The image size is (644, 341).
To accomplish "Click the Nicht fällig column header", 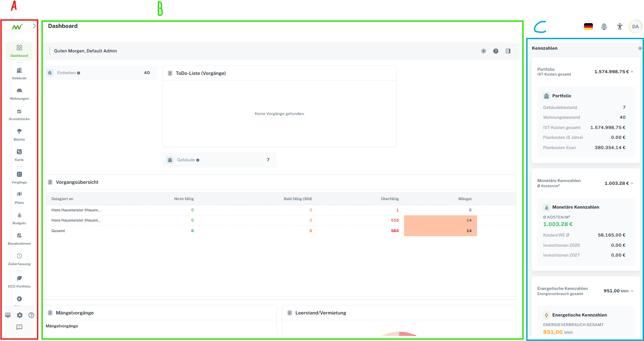I will click(184, 199).
